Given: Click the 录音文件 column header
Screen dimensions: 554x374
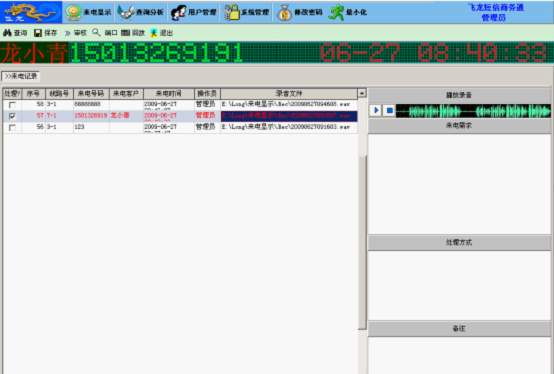Looking at the screenshot, I should tap(289, 94).
